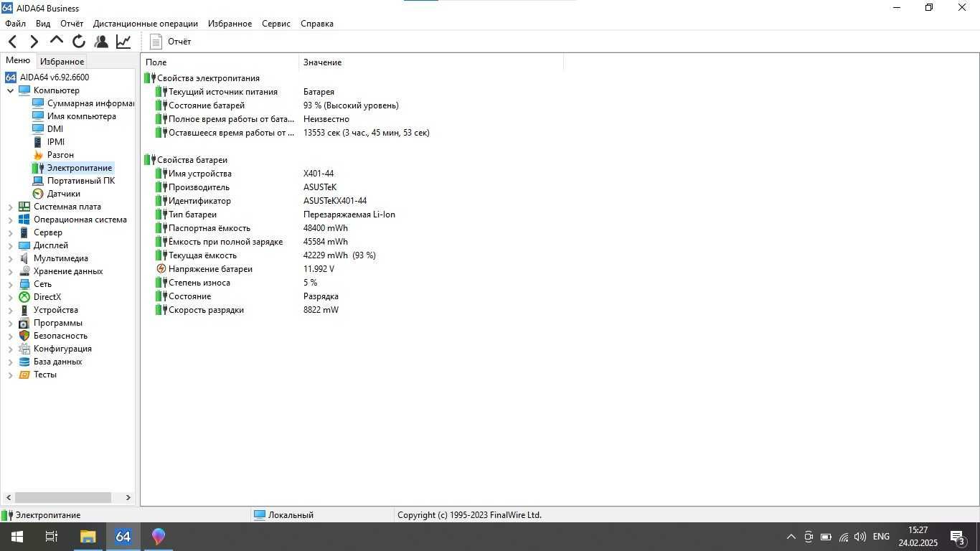
Task: Click the tree scrollbar right arrow
Action: coord(128,497)
